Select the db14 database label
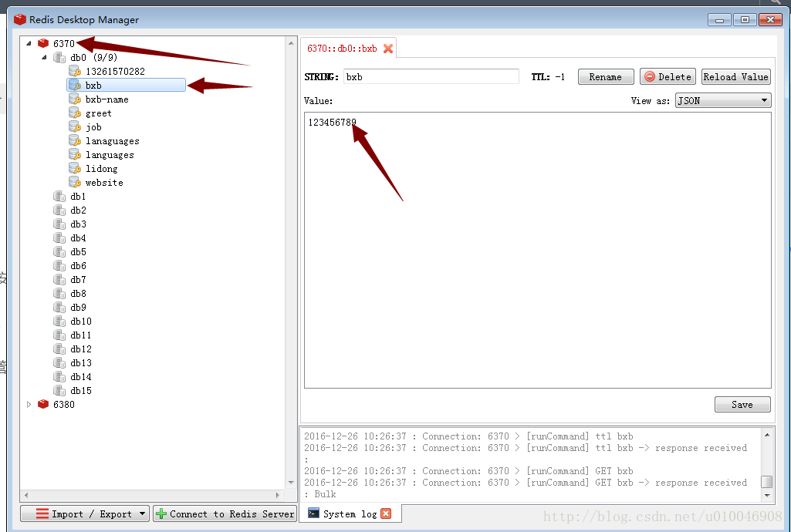This screenshot has height=532, width=791. (81, 376)
